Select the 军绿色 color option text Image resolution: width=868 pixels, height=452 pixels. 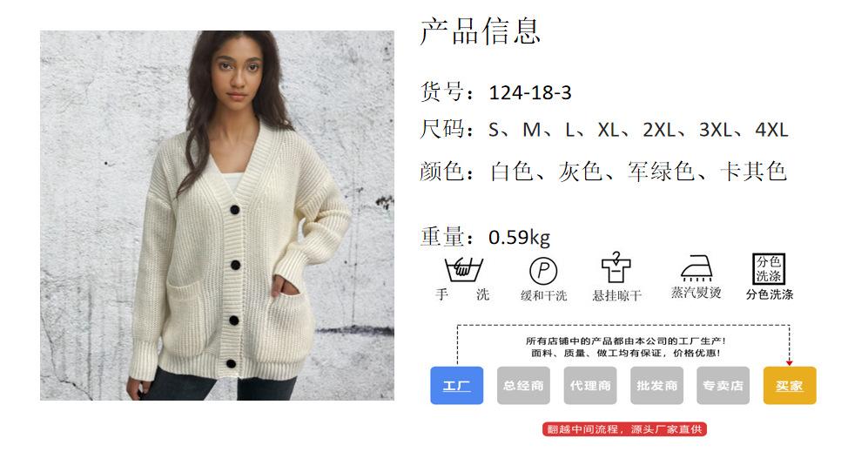[661, 172]
